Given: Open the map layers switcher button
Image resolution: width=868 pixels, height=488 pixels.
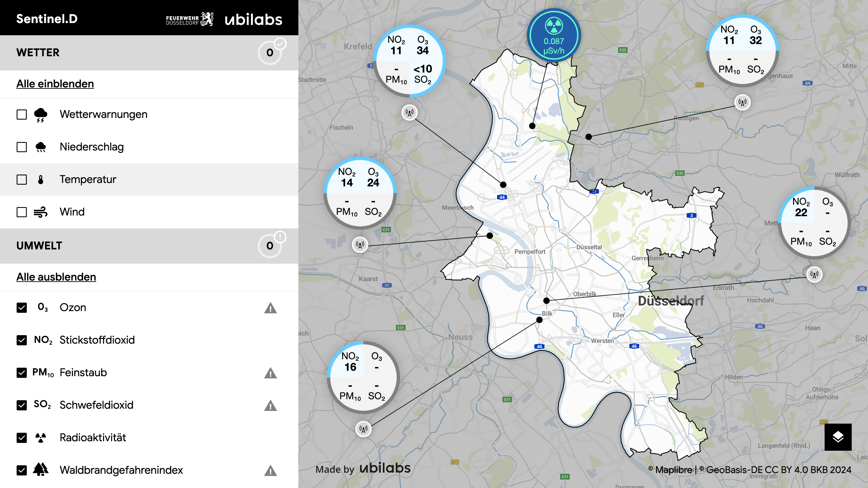Looking at the screenshot, I should pos(838,437).
